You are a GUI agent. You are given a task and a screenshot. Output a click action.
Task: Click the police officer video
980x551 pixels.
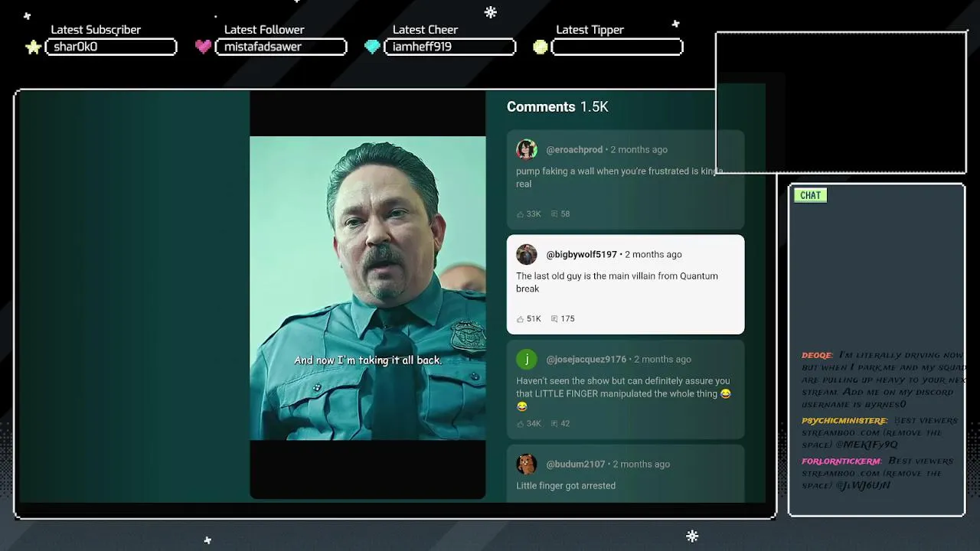(367, 288)
